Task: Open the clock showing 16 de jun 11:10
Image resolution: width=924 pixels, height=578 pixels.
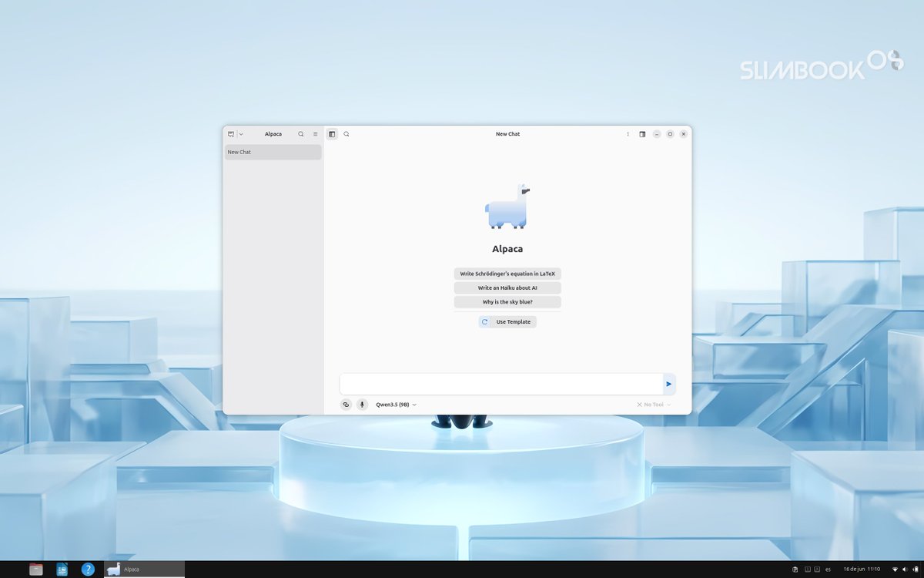Action: coord(862,570)
